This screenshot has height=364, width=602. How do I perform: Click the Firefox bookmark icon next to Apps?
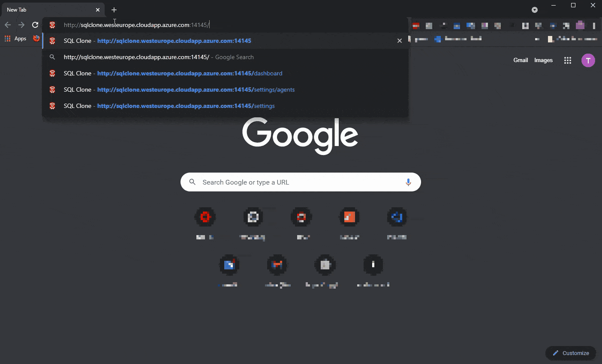(x=36, y=38)
